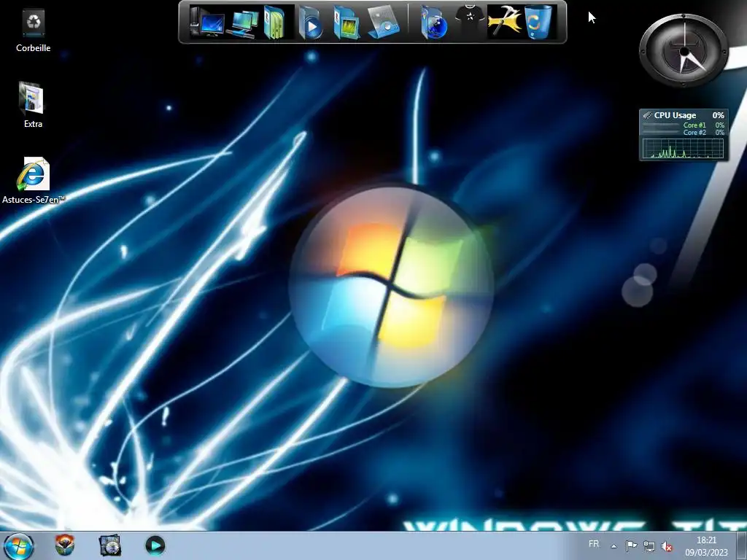Screen dimensions: 747x560
Task: Open the Windows Start orb
Action: pyautogui.click(x=18, y=546)
